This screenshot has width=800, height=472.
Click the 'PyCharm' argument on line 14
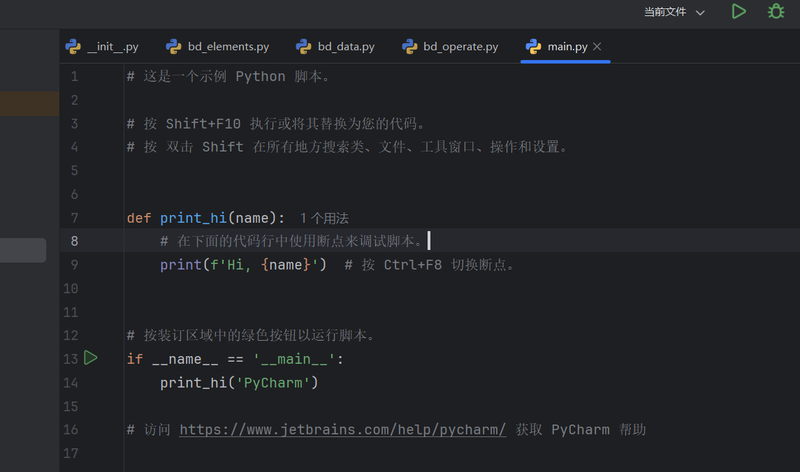point(273,382)
